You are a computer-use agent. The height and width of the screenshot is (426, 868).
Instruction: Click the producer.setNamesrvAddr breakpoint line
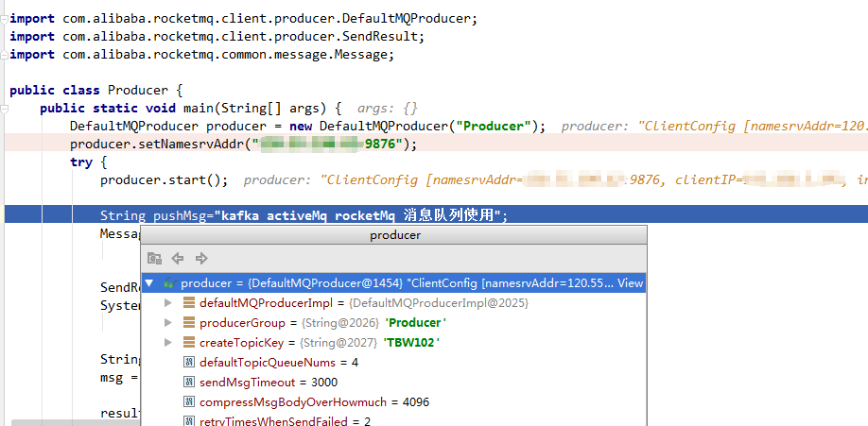point(436,144)
